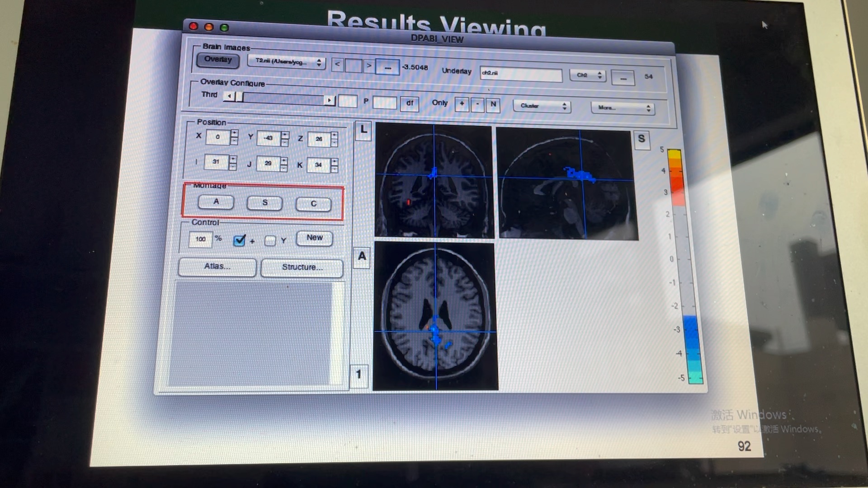Toggle the Y (yoke) checkbox
Image resolution: width=868 pixels, height=488 pixels.
[x=270, y=241]
